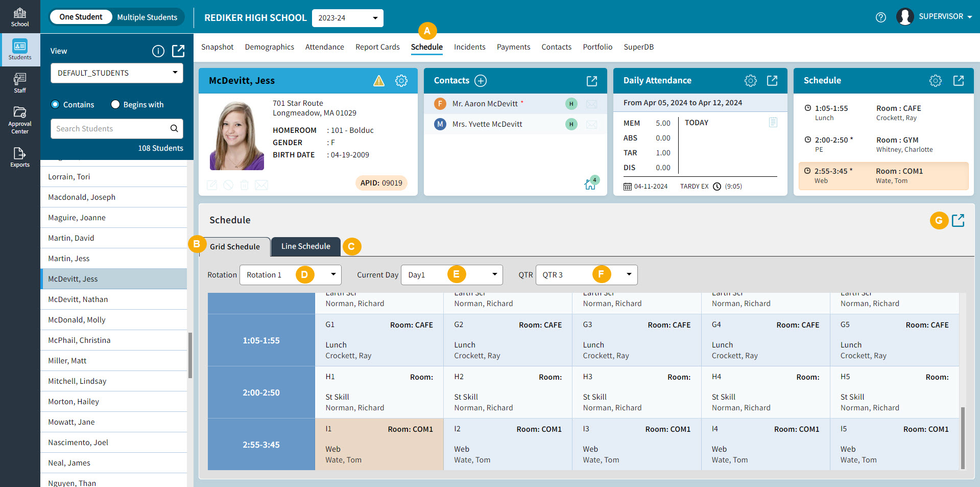
Task: Select the Begins with radio button
Action: (x=115, y=104)
